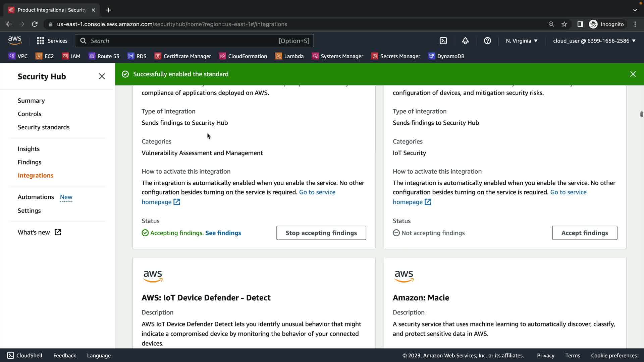Open the notifications bell
Screen dimensions: 644x362
pyautogui.click(x=465, y=41)
